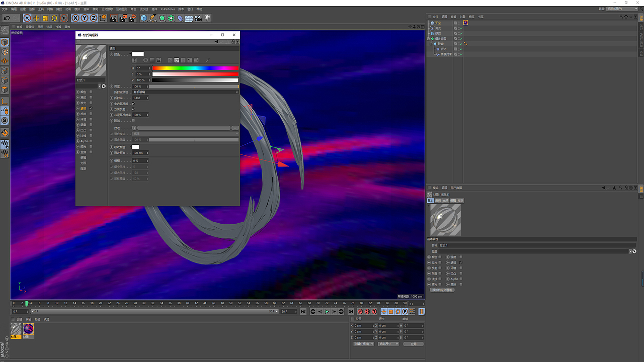
Task: Select 样条约束 in the Object Manager
Action: (x=446, y=54)
